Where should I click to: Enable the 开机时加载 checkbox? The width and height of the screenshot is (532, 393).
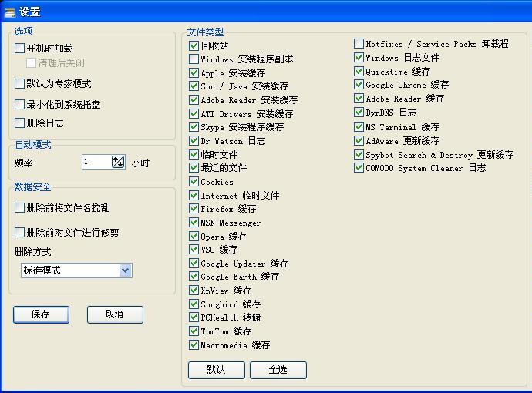[x=20, y=49]
